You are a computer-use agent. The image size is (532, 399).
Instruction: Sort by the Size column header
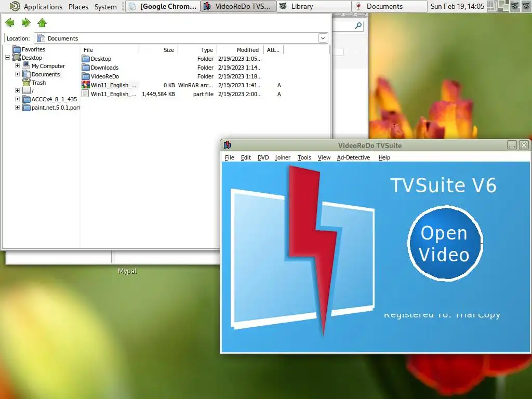pyautogui.click(x=158, y=50)
